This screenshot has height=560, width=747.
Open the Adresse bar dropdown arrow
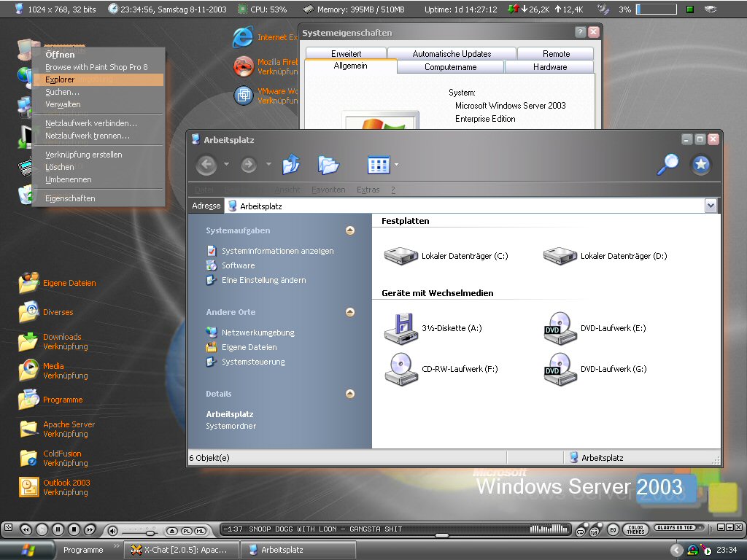pyautogui.click(x=711, y=206)
